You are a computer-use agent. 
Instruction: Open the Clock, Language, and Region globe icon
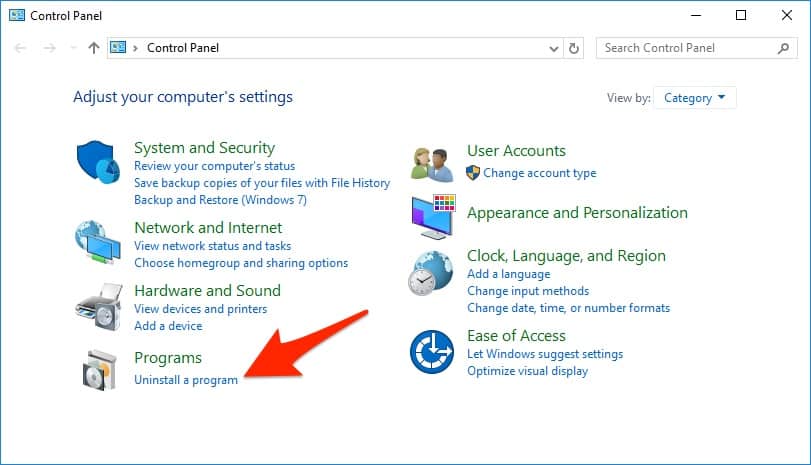click(431, 273)
